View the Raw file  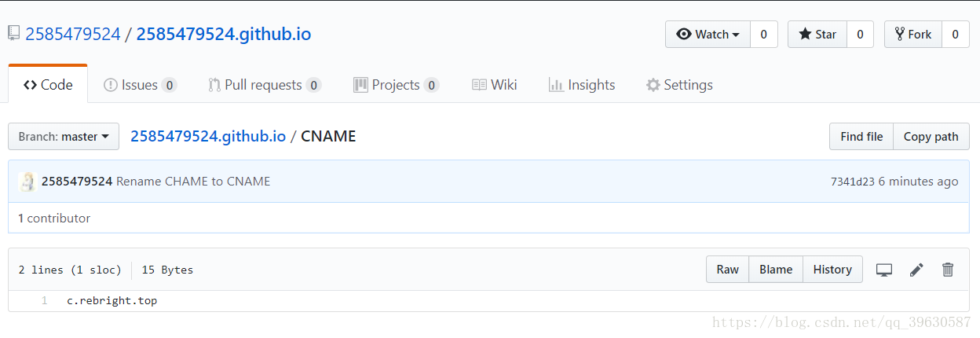tap(727, 270)
